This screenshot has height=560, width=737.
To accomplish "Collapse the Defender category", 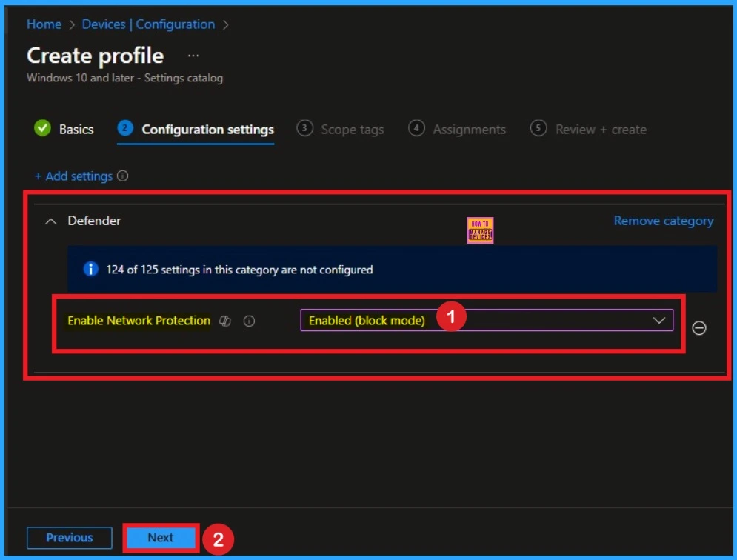I will coord(51,221).
